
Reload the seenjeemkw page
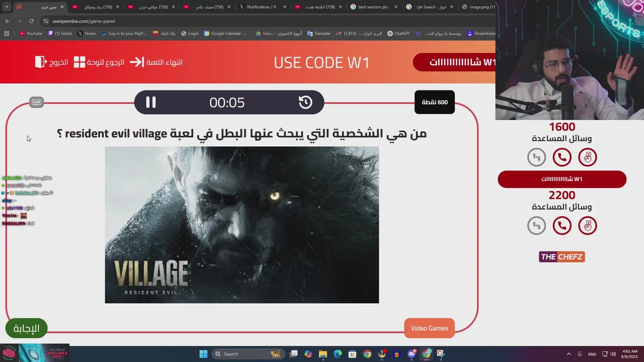(31, 21)
